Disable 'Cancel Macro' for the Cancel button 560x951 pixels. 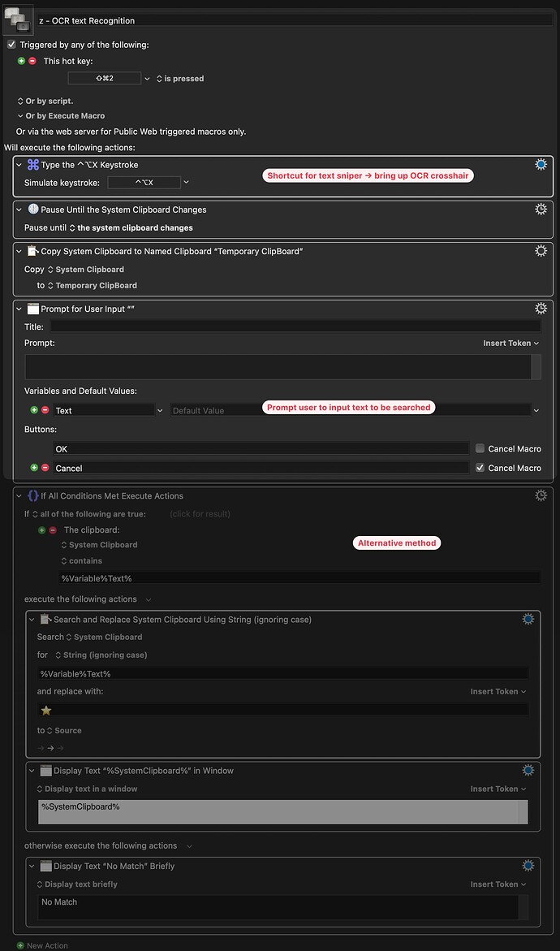pos(480,469)
